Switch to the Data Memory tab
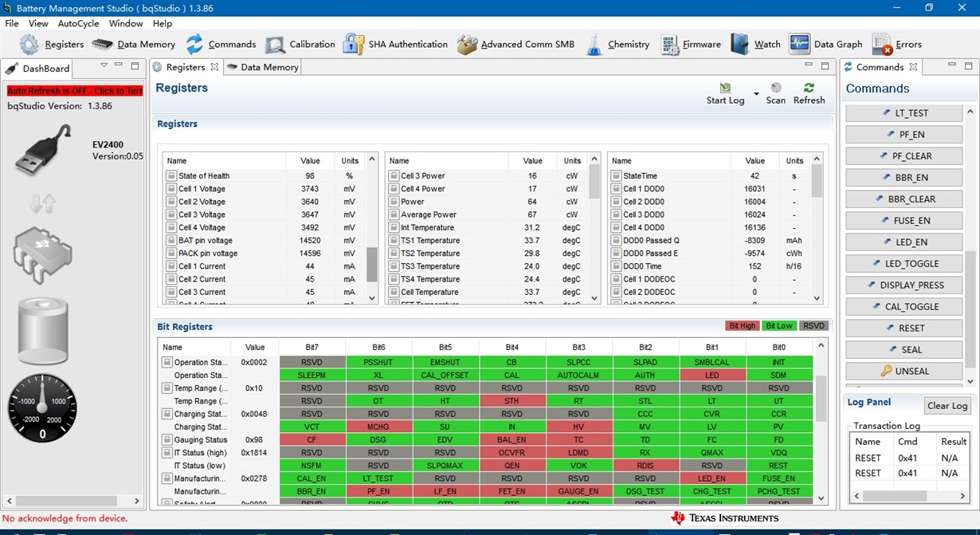 click(262, 67)
